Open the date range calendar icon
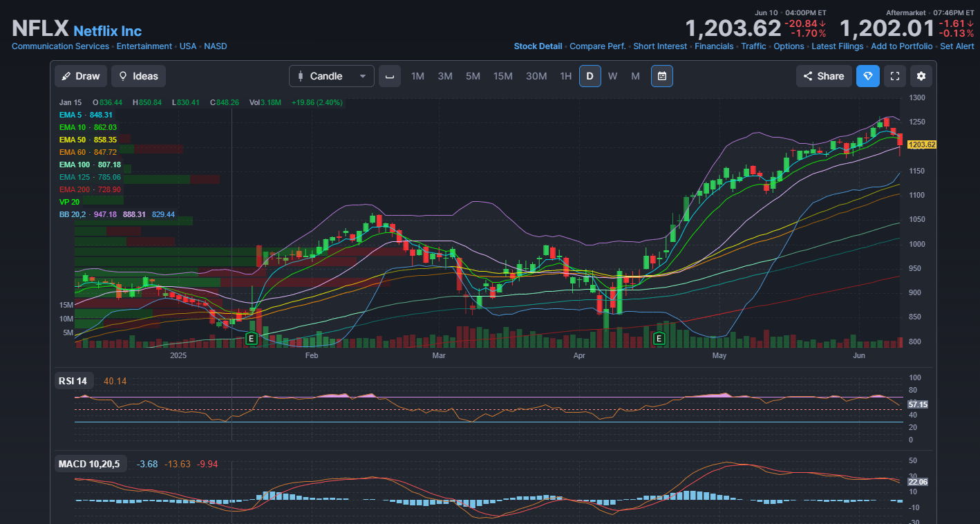Screen dimensions: 980x524 662,76
